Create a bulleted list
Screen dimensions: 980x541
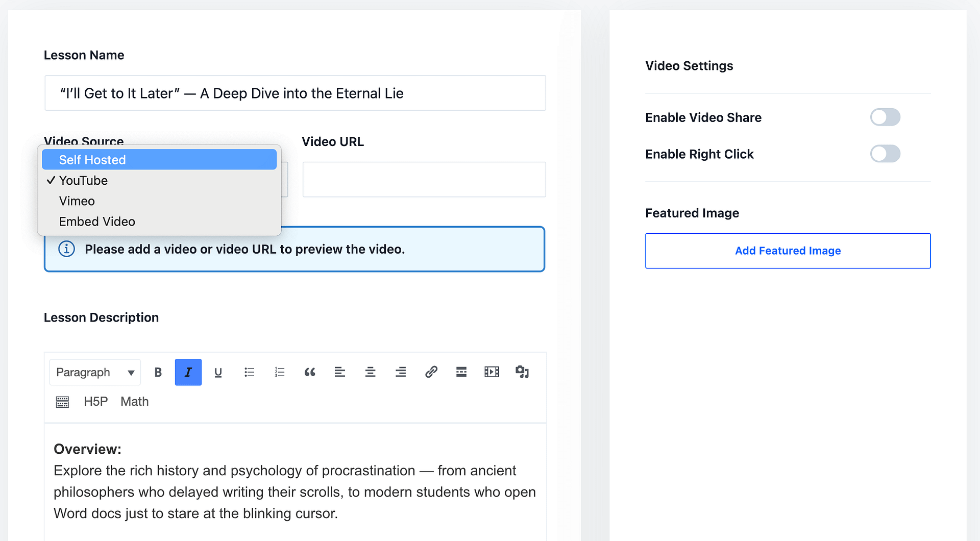[249, 372]
